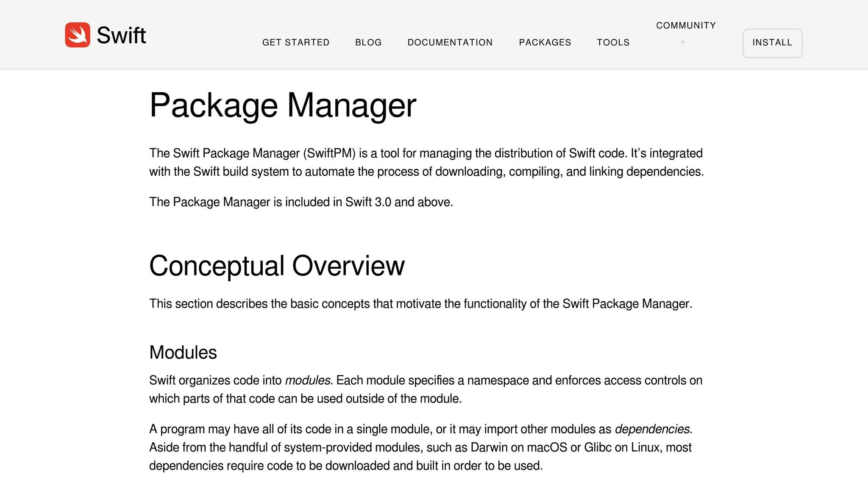Click the Modules subheading
The height and width of the screenshot is (488, 868).
pos(183,352)
